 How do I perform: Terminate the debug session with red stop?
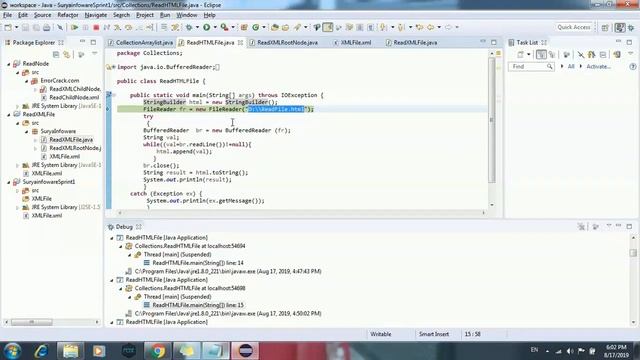click(x=96, y=27)
